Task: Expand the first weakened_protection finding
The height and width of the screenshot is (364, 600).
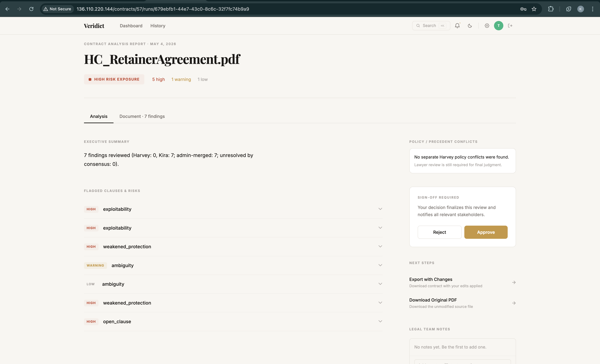Action: [x=233, y=246]
